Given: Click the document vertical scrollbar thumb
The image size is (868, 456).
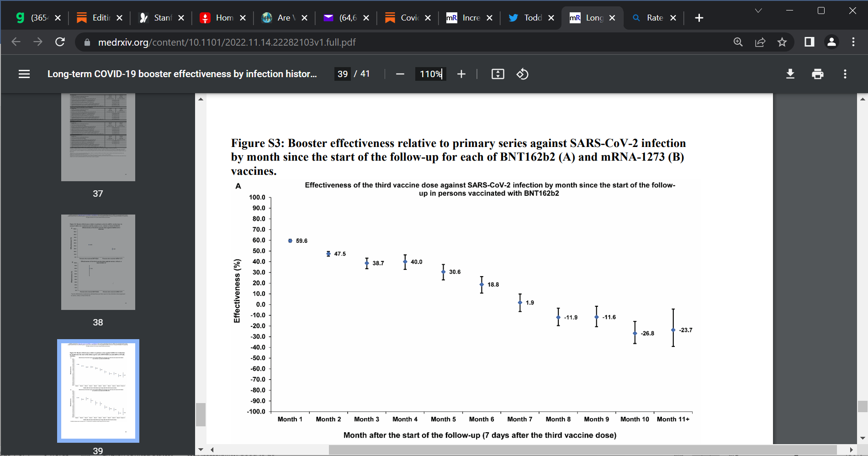Looking at the screenshot, I should pos(863,406).
